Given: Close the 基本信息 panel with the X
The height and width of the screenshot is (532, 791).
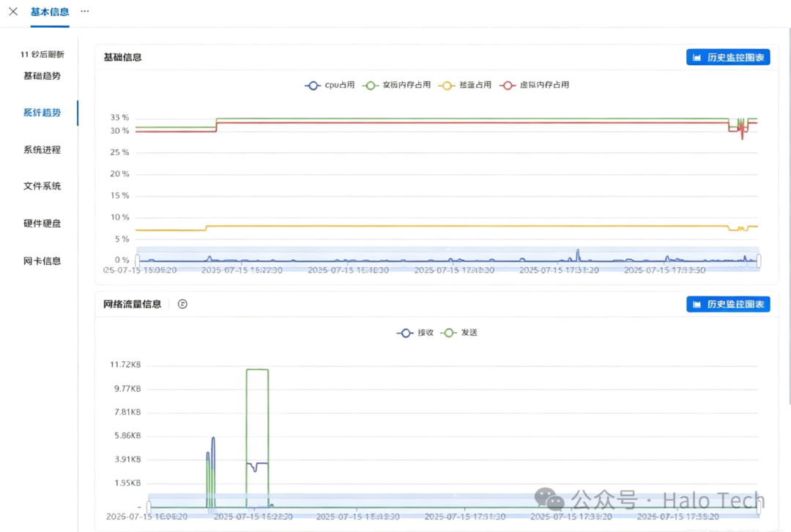Looking at the screenshot, I should point(13,11).
